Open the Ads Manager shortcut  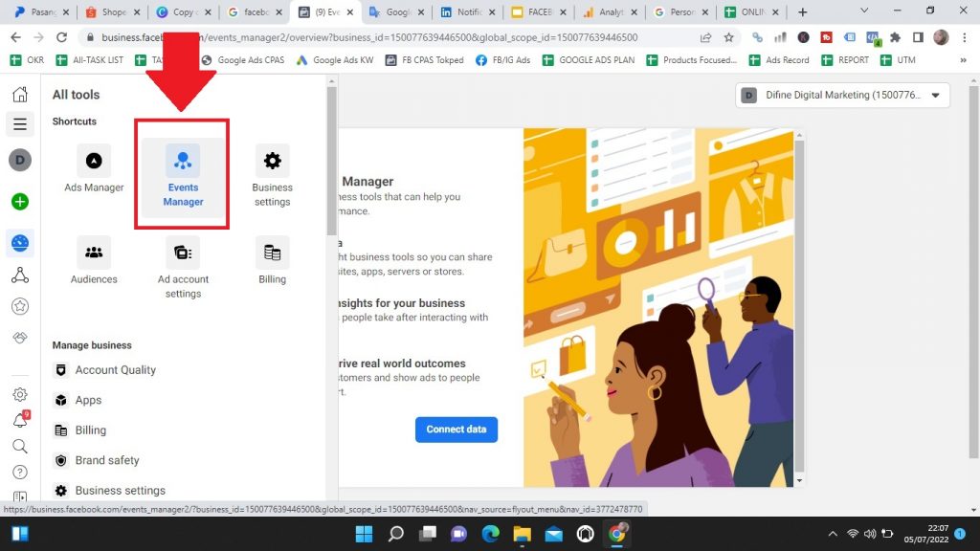pos(94,169)
